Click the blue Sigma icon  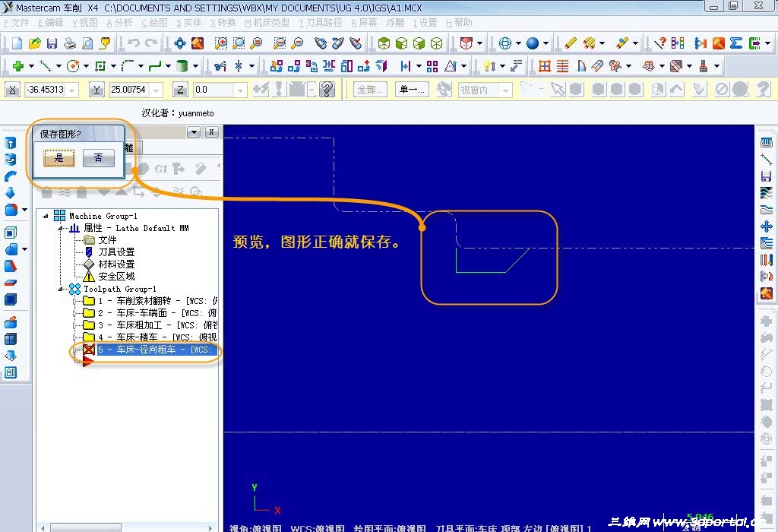pos(736,43)
